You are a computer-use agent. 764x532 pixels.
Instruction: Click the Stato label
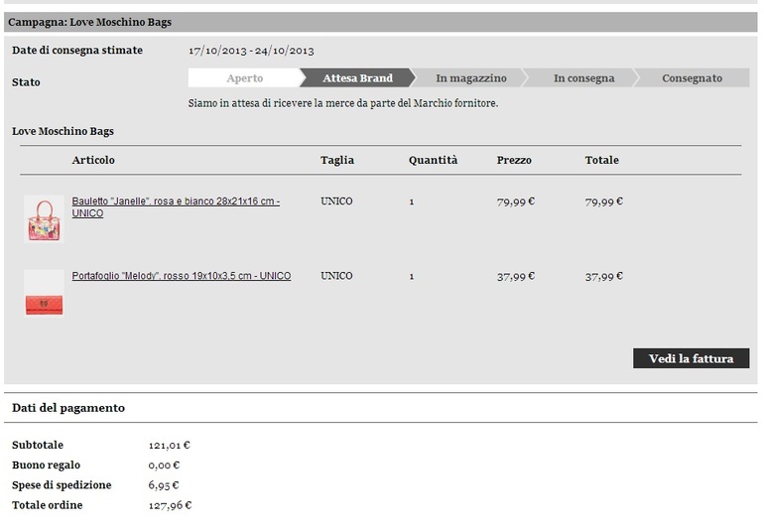click(27, 82)
